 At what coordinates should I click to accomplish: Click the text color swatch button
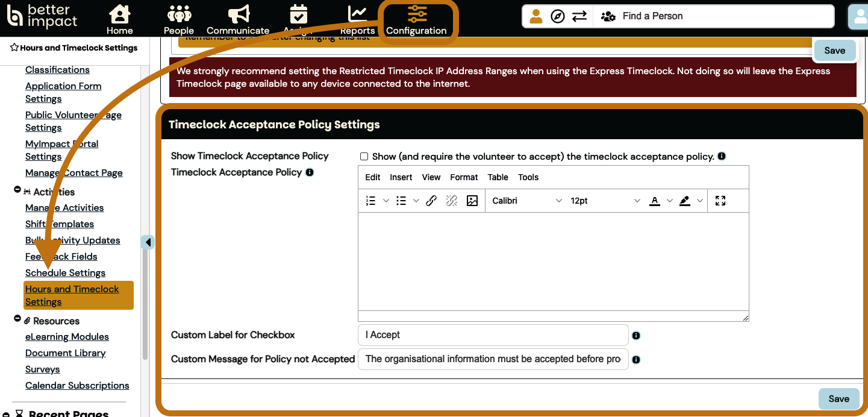pyautogui.click(x=655, y=201)
